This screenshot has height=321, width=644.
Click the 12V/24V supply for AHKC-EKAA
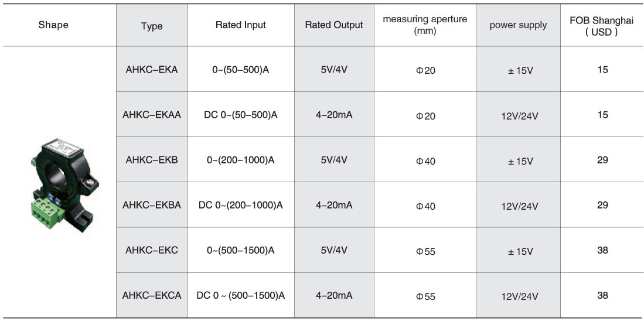point(520,116)
